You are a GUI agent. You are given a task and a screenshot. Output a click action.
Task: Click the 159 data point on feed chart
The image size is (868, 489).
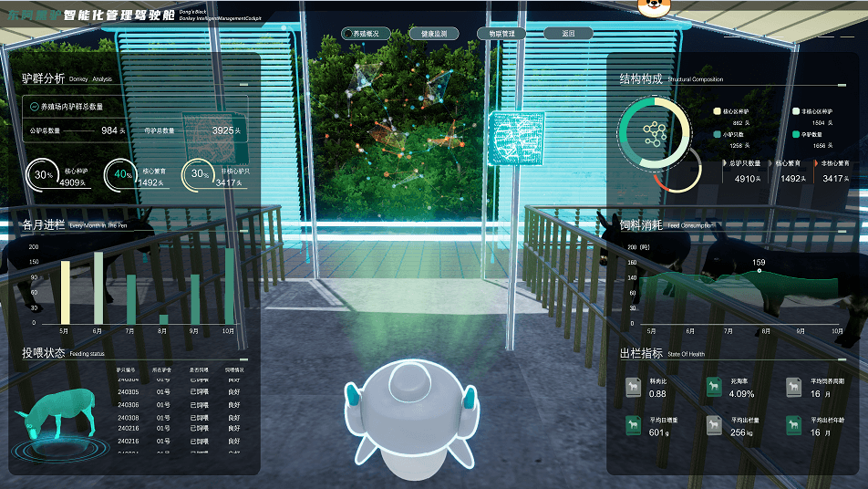(759, 270)
